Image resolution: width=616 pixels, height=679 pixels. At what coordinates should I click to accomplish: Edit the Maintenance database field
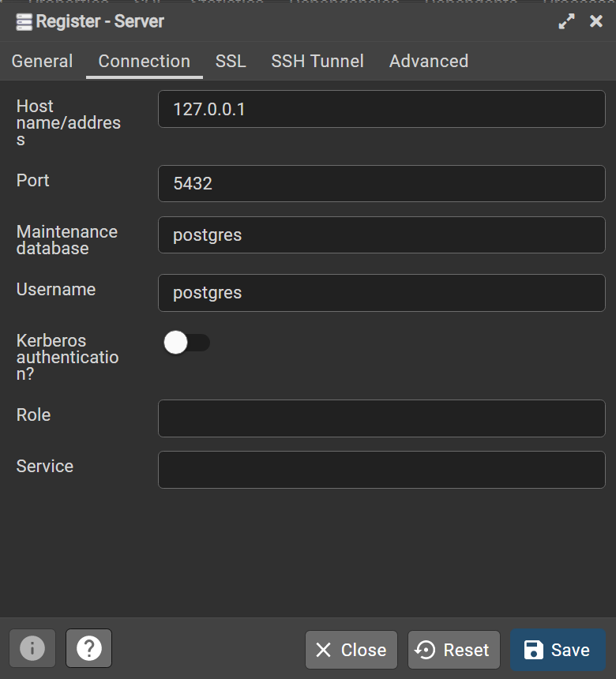coord(381,235)
